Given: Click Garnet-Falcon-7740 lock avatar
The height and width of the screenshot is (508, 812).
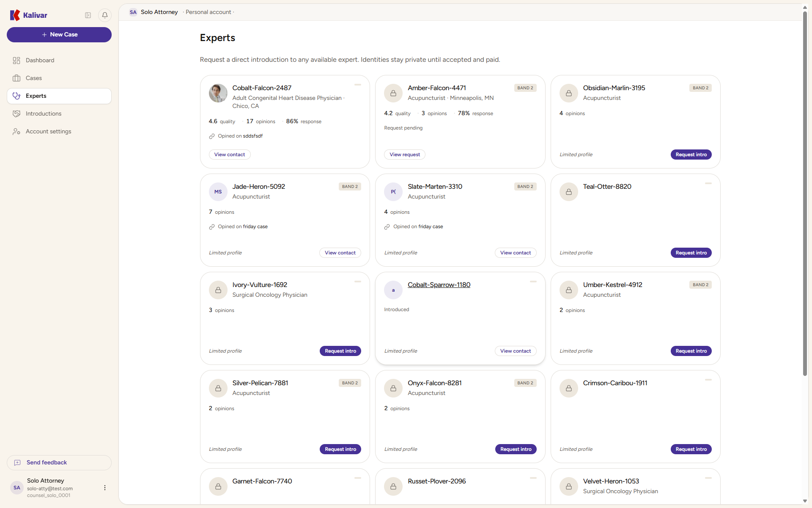Looking at the screenshot, I should (x=218, y=486).
